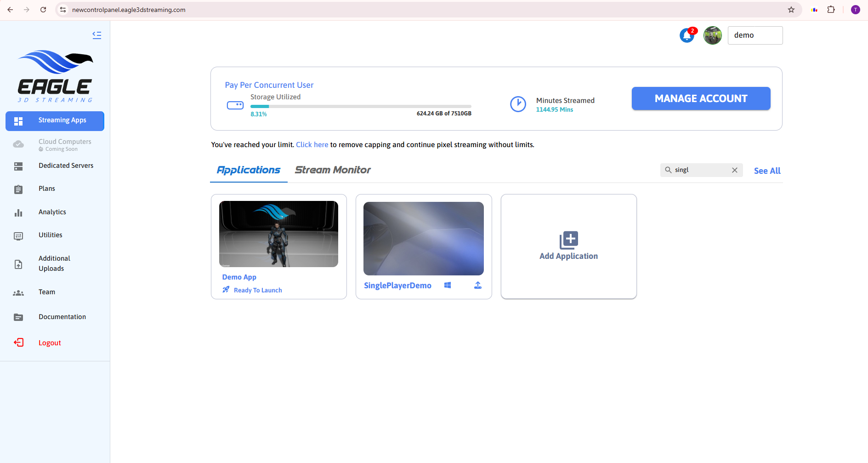Click the Ready To Launch rocket icon
The width and height of the screenshot is (868, 463).
coord(226,290)
